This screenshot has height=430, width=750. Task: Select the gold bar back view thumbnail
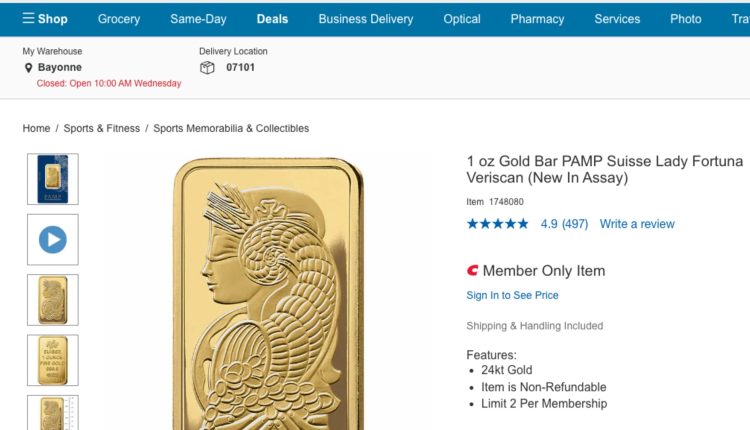[x=52, y=360]
